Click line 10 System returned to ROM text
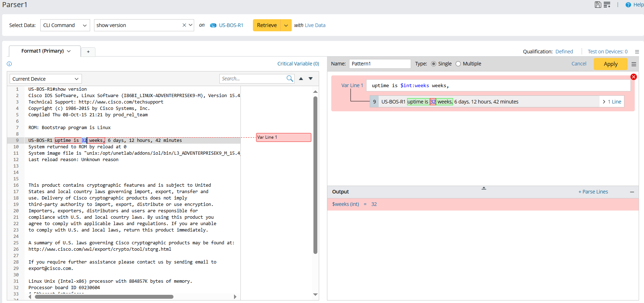Image resolution: width=644 pixels, height=303 pixels. point(77,147)
